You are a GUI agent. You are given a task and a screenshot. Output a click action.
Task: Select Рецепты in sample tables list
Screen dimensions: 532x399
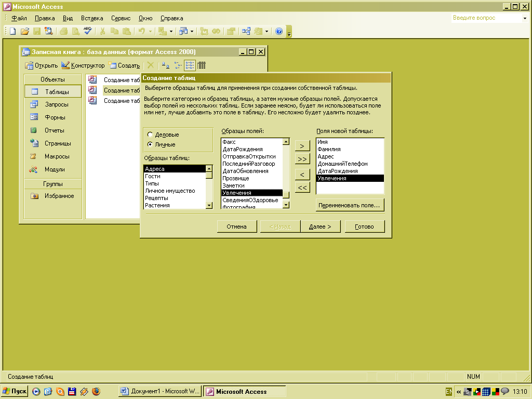(175, 198)
